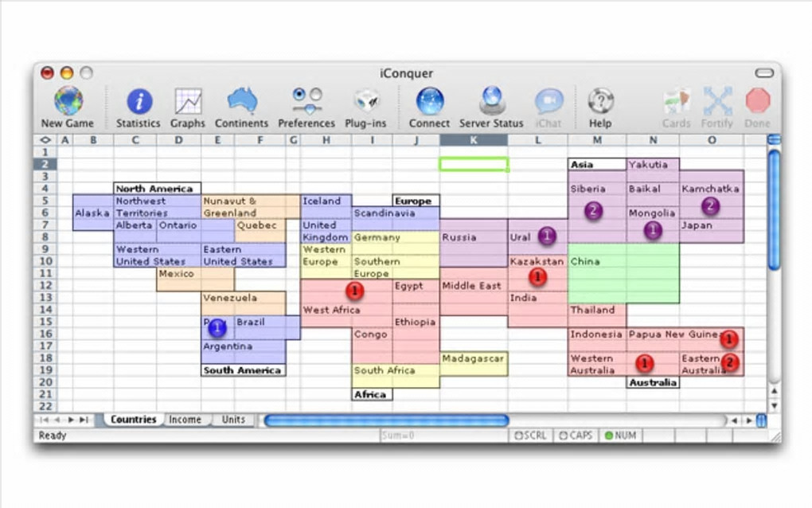Viewport: 812px width, 508px height.
Task: Click the Egypt territory
Action: [x=416, y=291]
